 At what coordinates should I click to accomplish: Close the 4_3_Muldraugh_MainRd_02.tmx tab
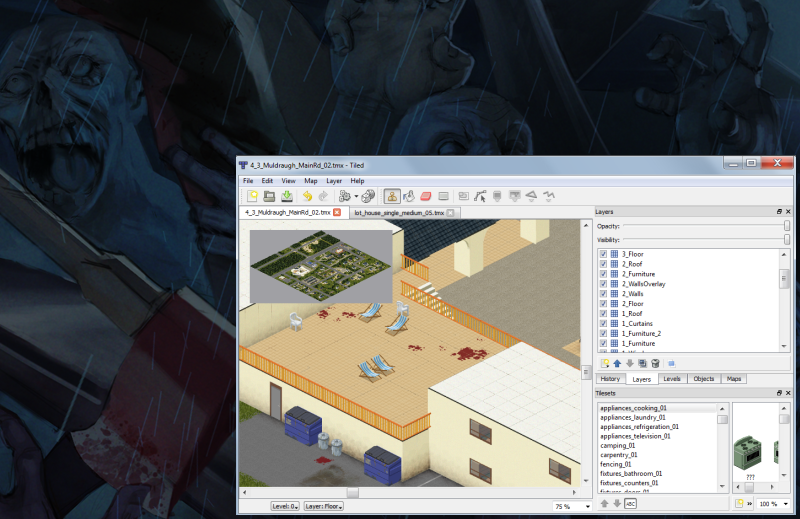click(x=337, y=212)
